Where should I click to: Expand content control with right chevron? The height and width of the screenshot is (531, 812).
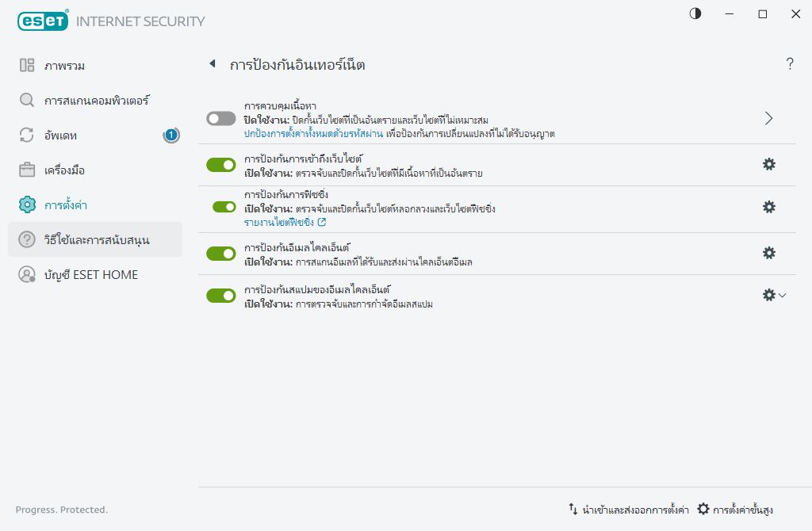pyautogui.click(x=768, y=118)
